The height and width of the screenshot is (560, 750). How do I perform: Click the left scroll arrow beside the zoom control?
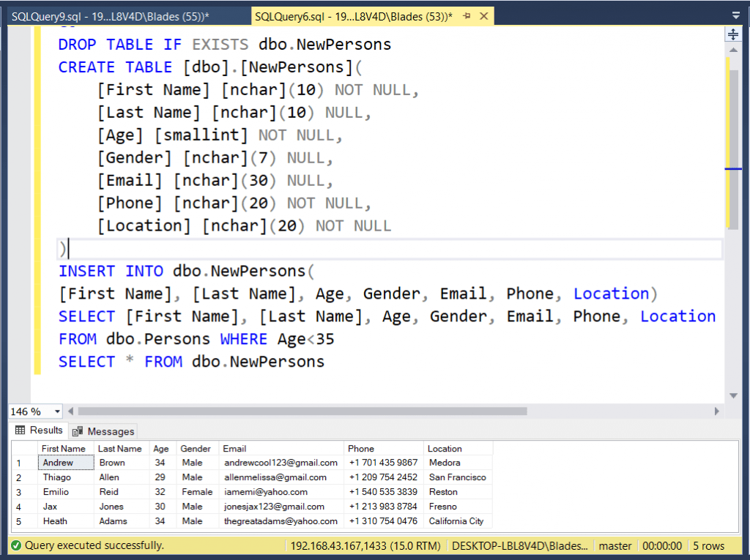pyautogui.click(x=70, y=411)
